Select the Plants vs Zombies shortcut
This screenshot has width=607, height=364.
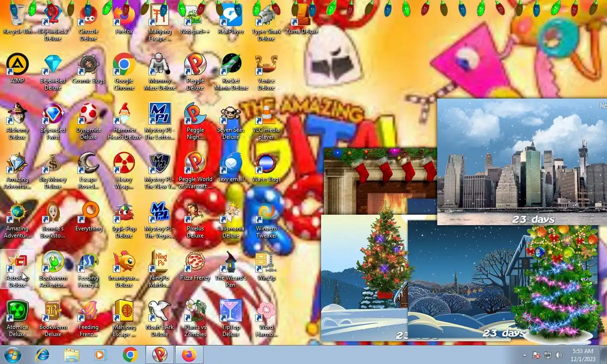(x=195, y=318)
